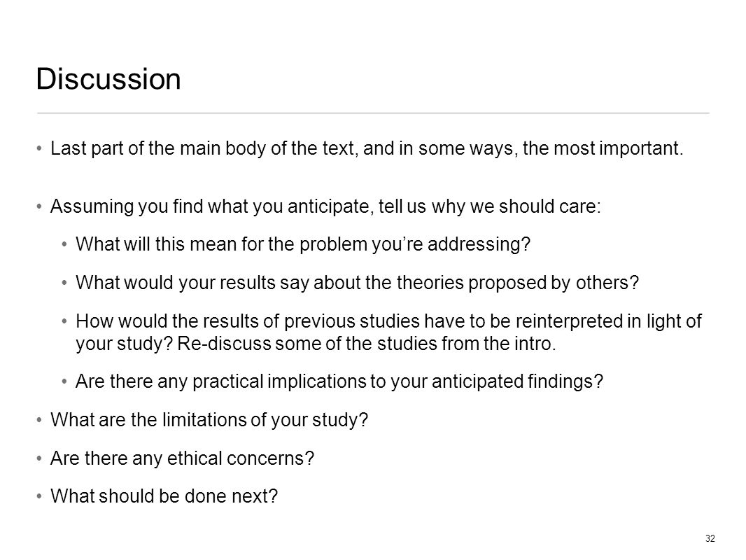Click the Discussion slide title

(108, 78)
